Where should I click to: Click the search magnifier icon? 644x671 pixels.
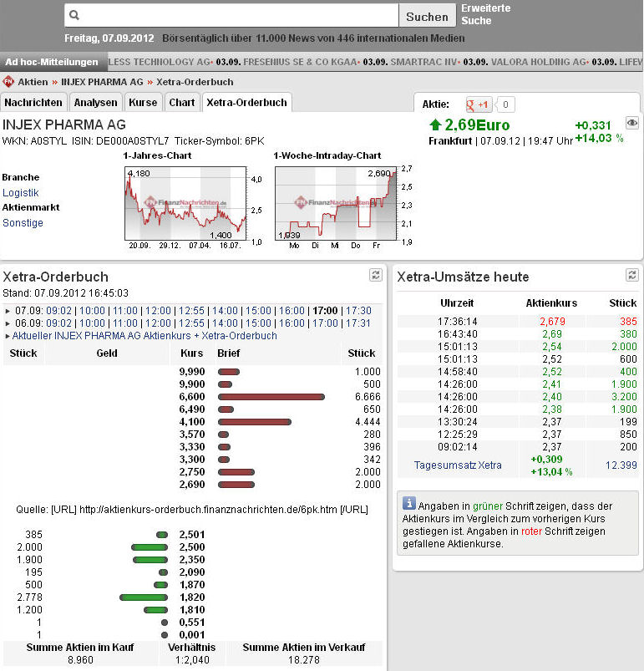pos(74,15)
